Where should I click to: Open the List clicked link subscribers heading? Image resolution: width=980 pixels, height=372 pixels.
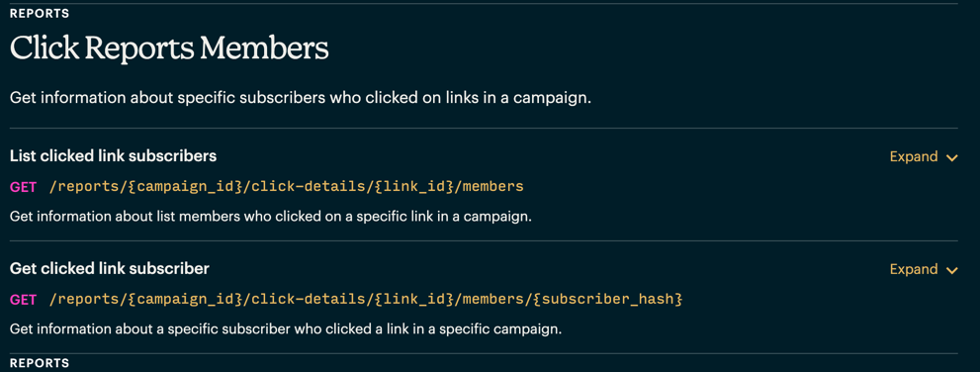click(113, 155)
